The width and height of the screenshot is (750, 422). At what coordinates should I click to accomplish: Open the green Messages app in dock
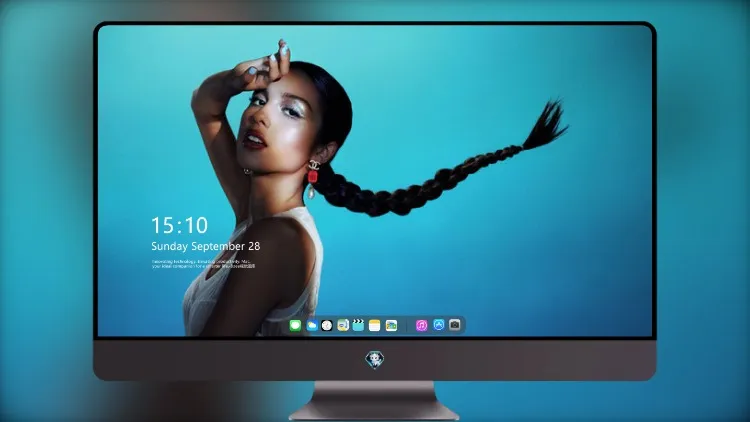pyautogui.click(x=295, y=326)
